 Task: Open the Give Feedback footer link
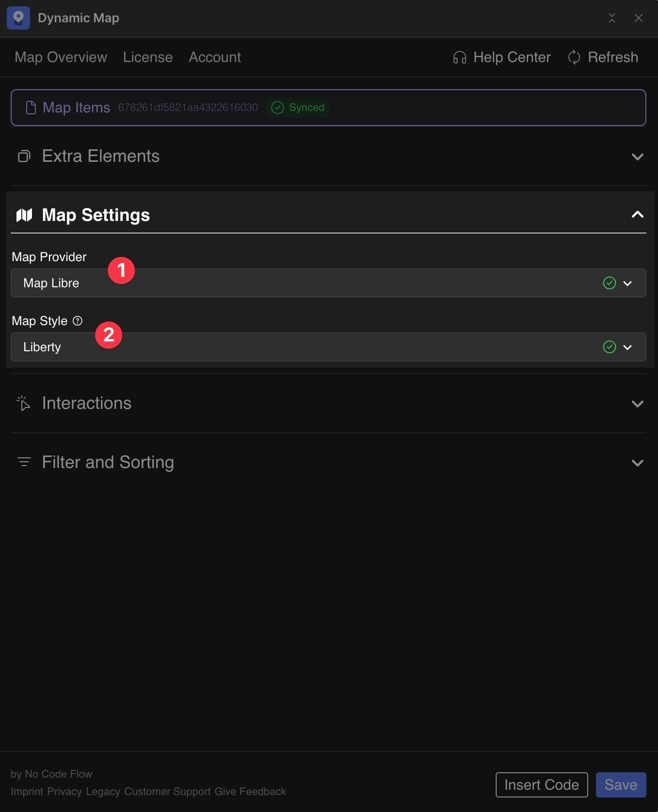(251, 791)
